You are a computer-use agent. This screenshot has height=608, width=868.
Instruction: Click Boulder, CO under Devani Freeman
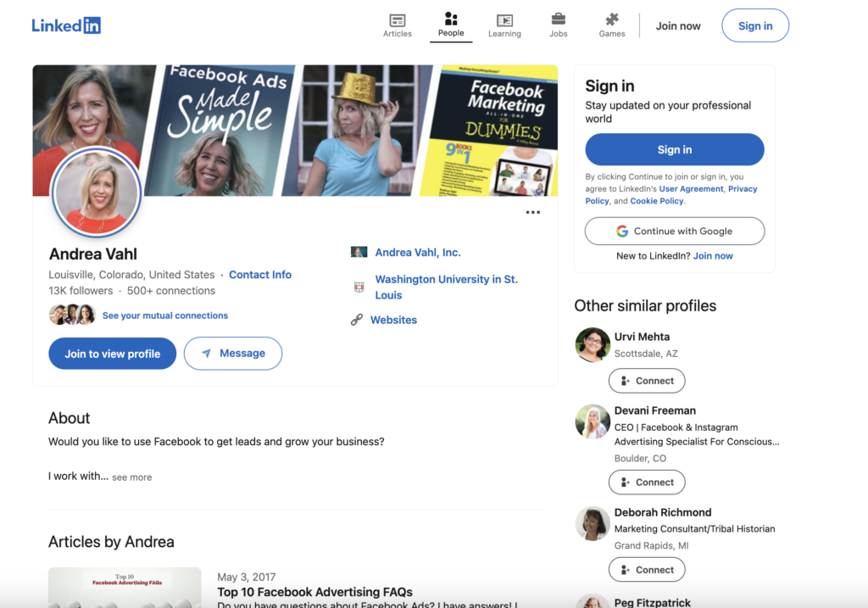pos(640,459)
